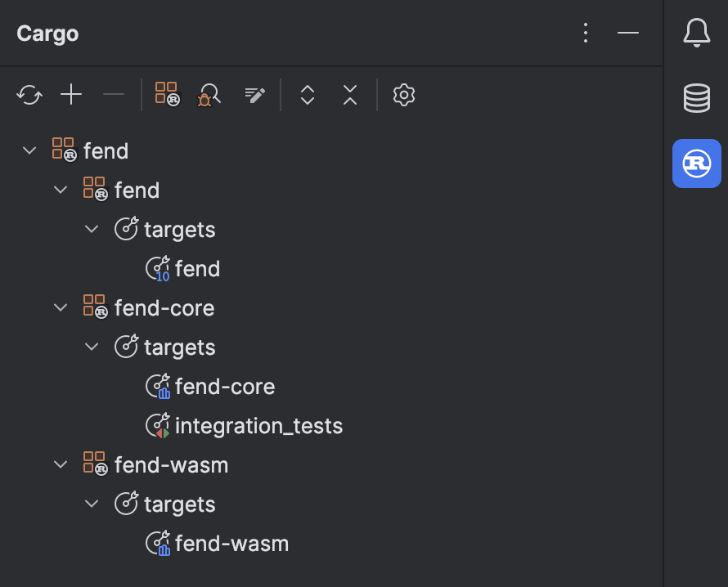The image size is (728, 587).
Task: Open Cargo settings via the gear icon
Action: pos(403,95)
